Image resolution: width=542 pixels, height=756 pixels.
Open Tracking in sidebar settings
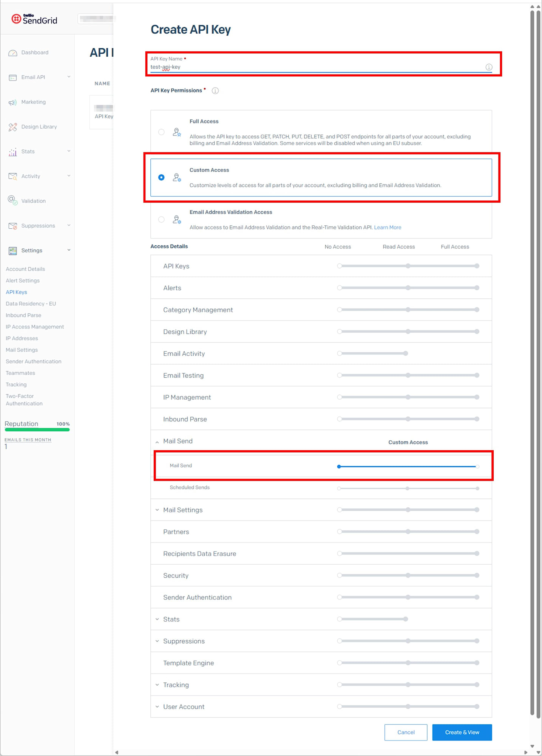(x=16, y=385)
